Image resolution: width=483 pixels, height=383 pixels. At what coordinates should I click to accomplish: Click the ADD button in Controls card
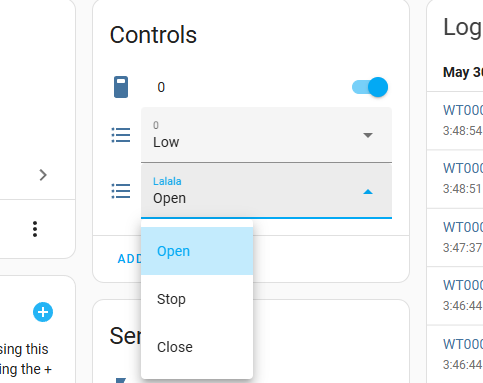[129, 259]
